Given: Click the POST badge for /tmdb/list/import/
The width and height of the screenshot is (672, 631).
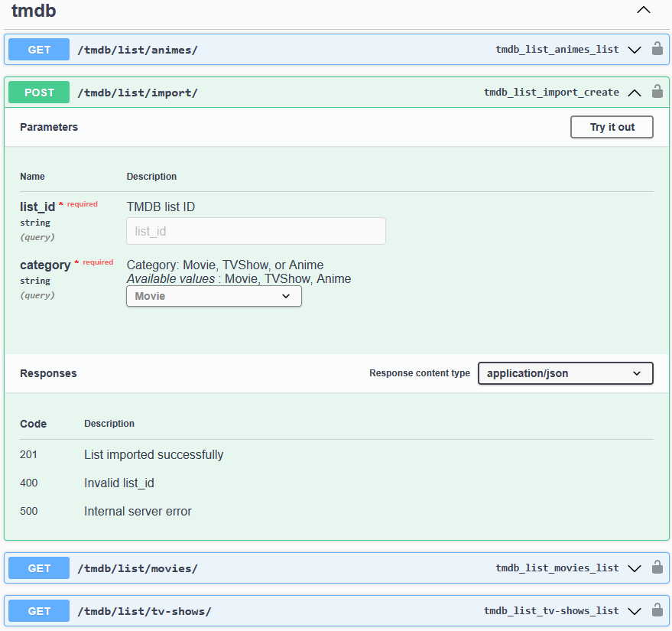Looking at the screenshot, I should coord(39,92).
